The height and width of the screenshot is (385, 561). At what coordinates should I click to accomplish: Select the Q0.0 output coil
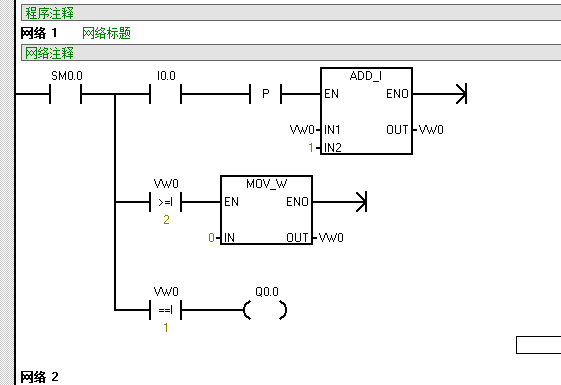coord(265,310)
